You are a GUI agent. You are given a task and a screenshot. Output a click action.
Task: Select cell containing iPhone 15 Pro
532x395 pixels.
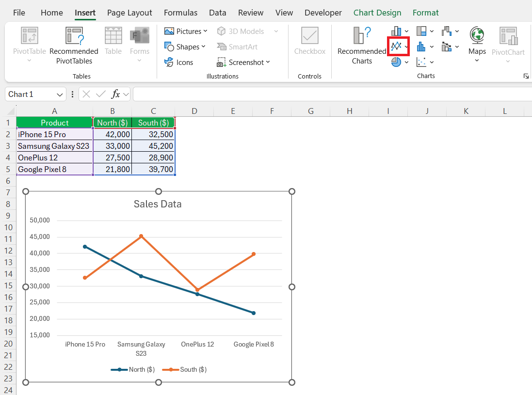click(x=55, y=134)
